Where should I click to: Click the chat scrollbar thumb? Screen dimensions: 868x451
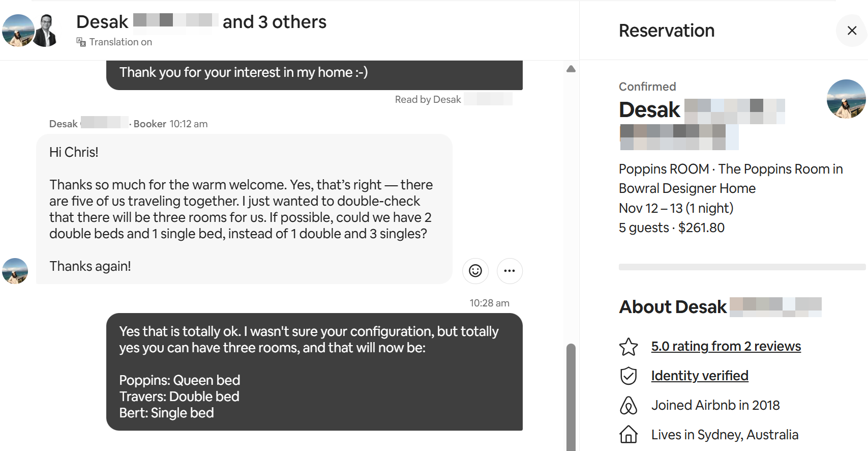tap(571, 397)
